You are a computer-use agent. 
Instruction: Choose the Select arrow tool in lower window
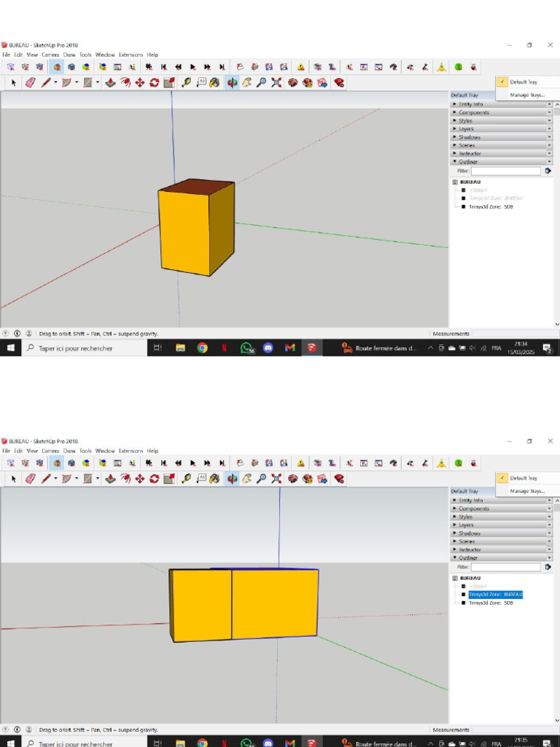click(x=13, y=479)
